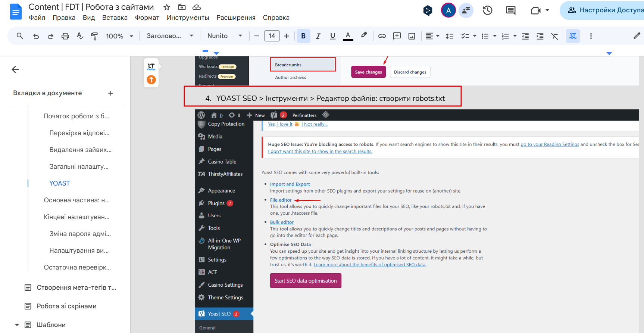Open line and paragraph spacing options
Image resolution: width=644 pixels, height=333 pixels.
[x=450, y=36]
